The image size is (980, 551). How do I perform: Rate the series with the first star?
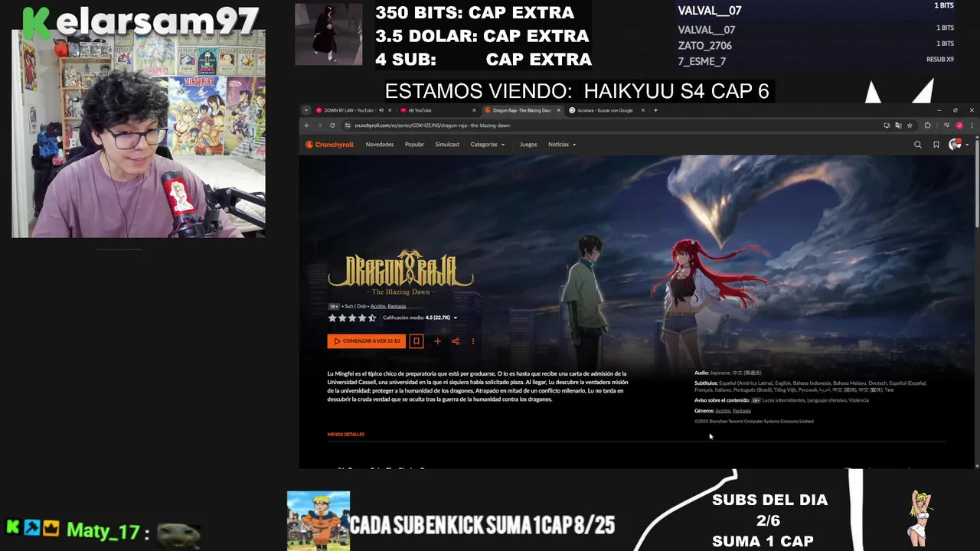(332, 318)
